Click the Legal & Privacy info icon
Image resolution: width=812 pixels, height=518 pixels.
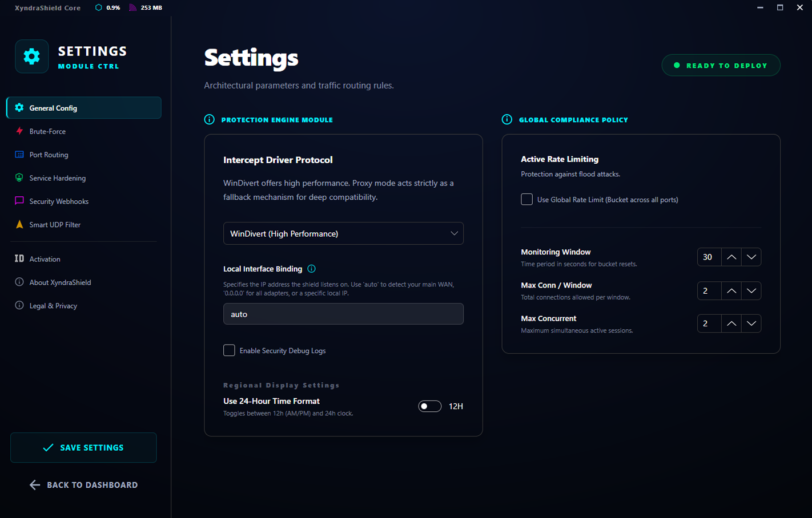[x=19, y=305]
